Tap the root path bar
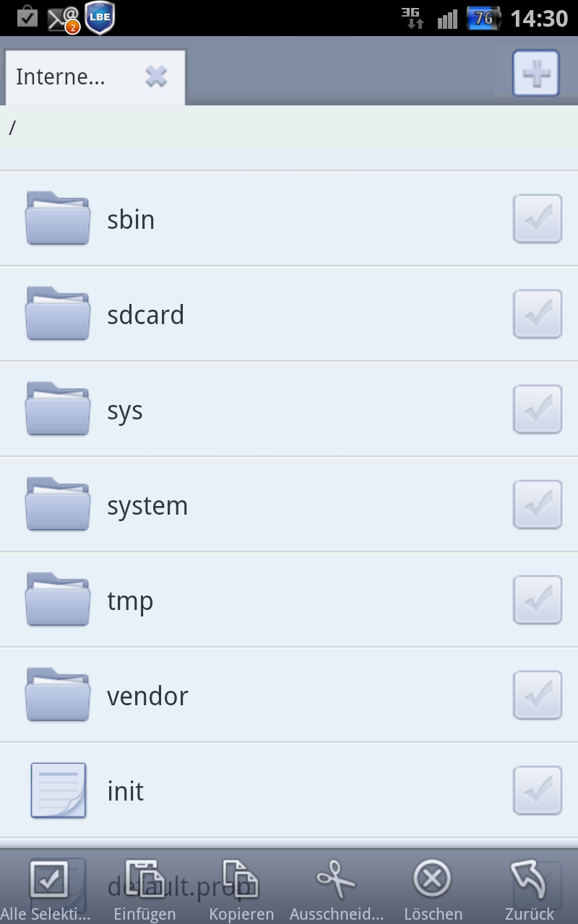The image size is (578, 924). tap(289, 128)
